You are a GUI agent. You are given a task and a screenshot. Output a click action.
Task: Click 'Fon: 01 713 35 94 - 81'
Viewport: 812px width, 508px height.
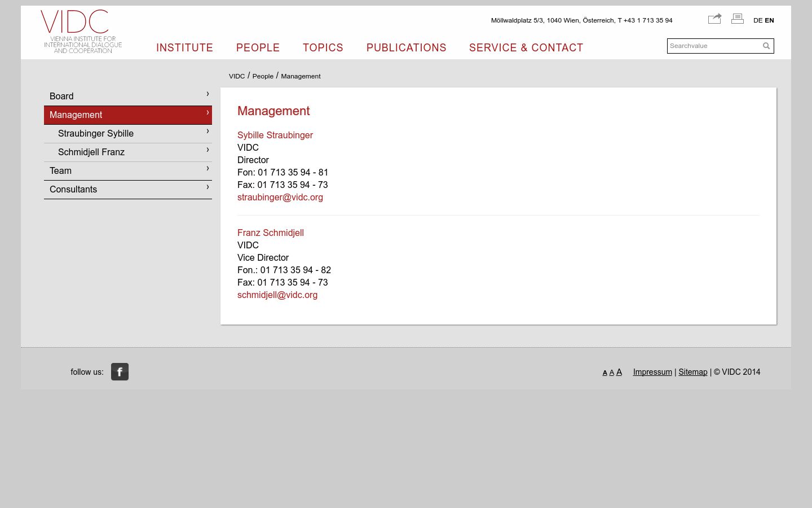(283, 172)
